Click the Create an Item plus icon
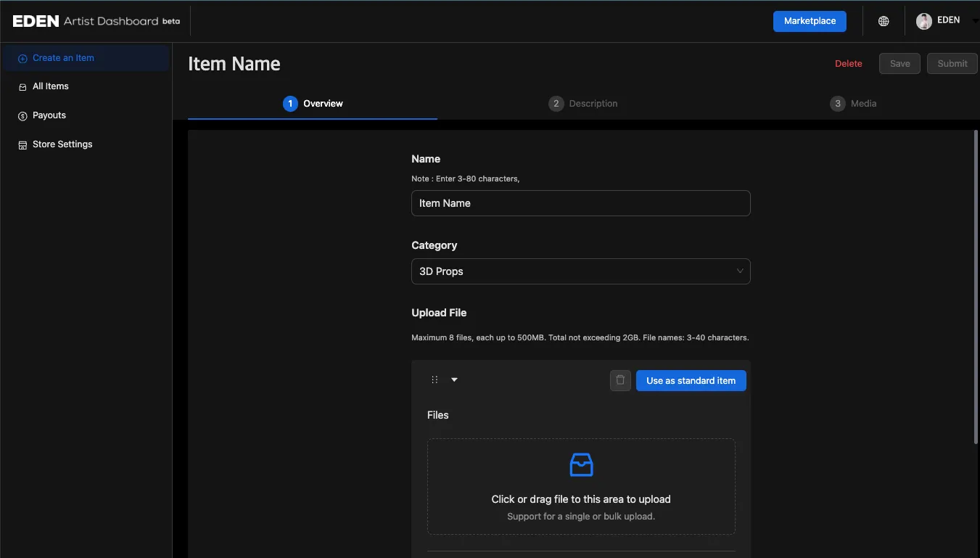 pos(22,59)
